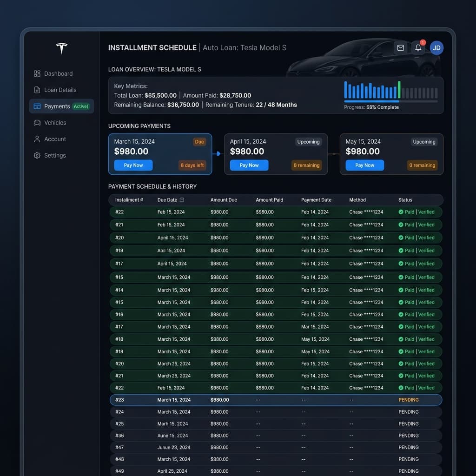Screen dimensions: 476x476
Task: Click the Amount Paid column header
Action: pos(269,200)
